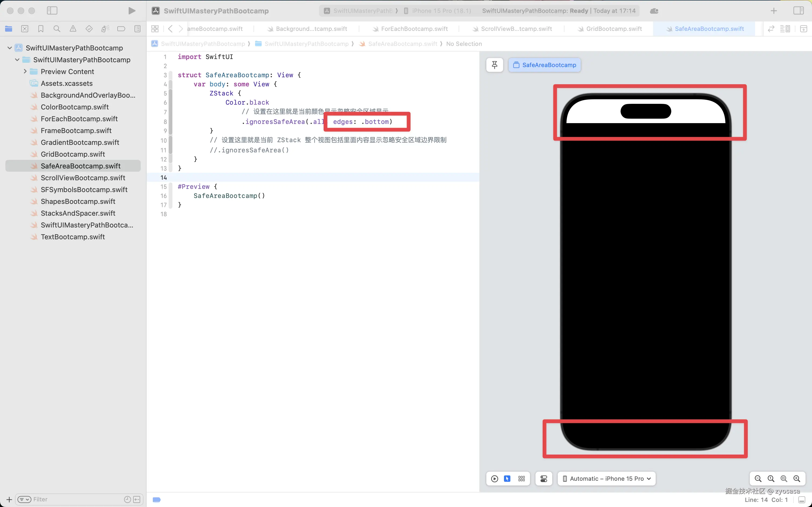
Task: Open the Automatic – iPhone 15 Pro dropdown
Action: (606, 479)
